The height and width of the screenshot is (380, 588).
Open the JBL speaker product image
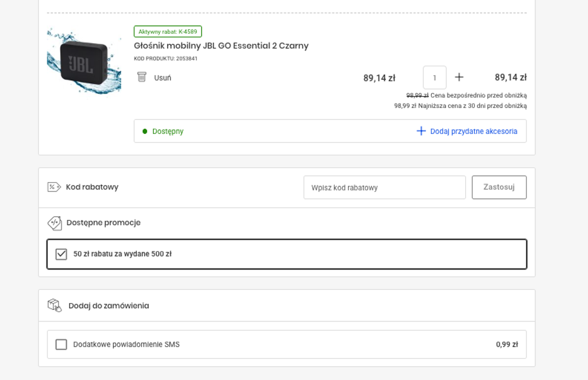pos(84,62)
